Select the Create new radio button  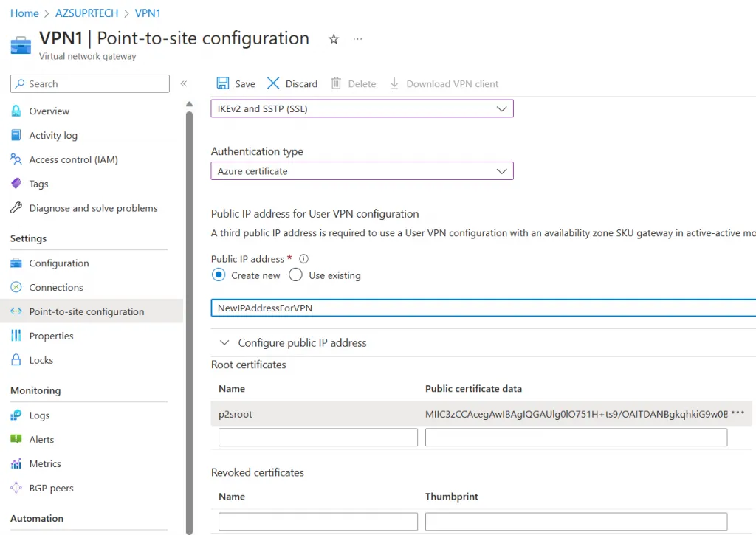click(x=219, y=275)
